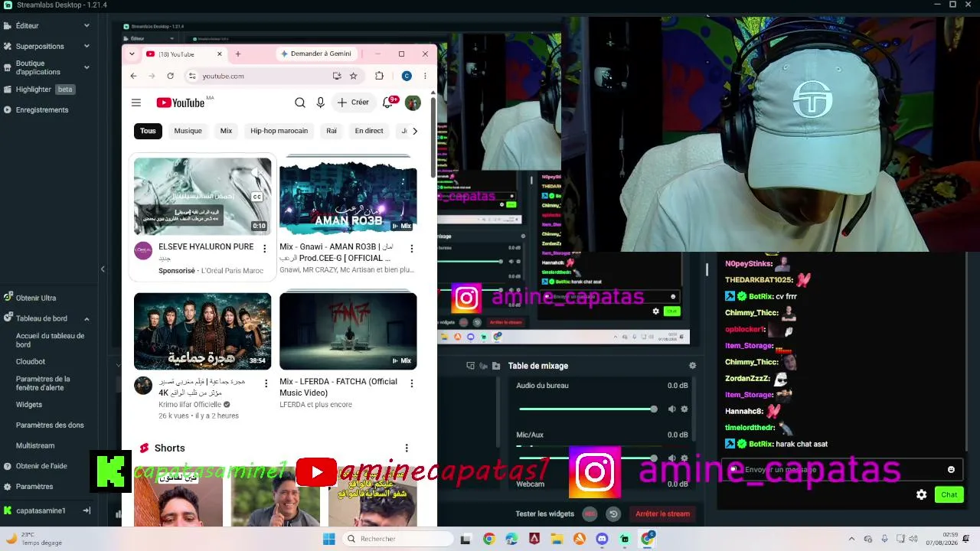Select the Hip-hop marocain chip

(x=279, y=131)
